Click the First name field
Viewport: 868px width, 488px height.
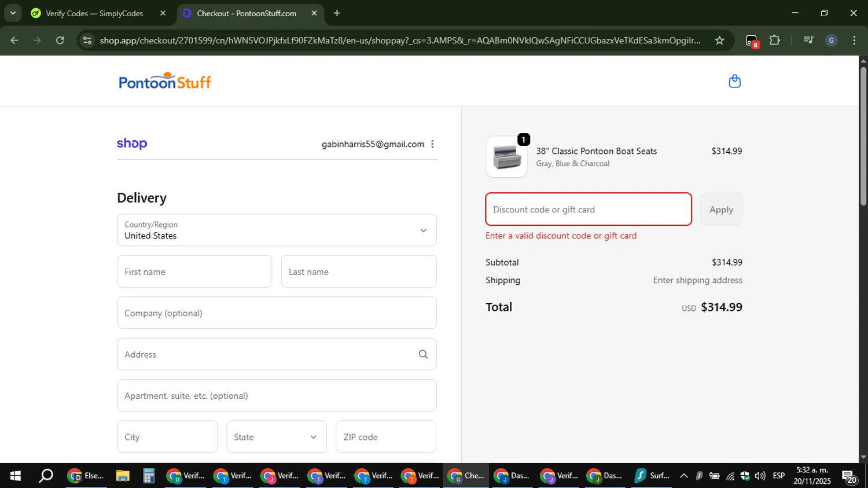point(194,271)
